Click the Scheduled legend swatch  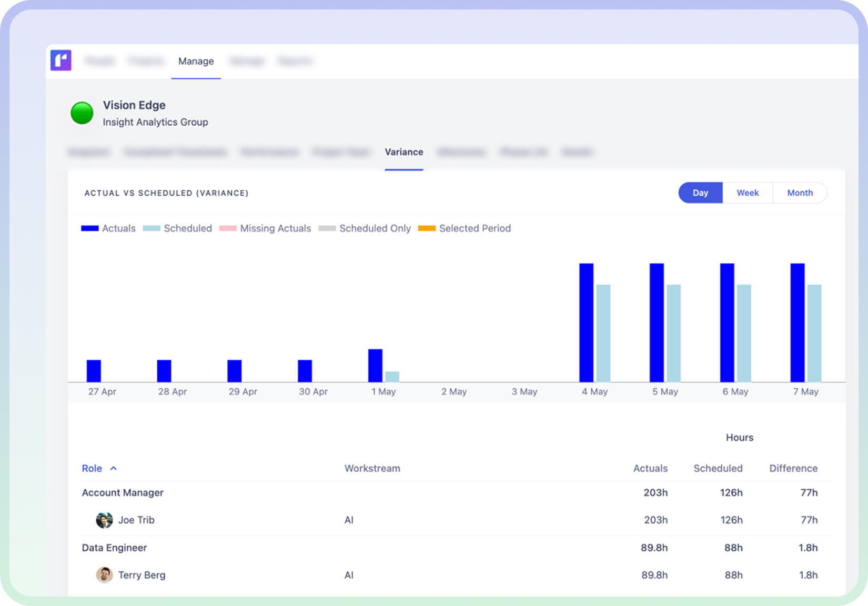(x=152, y=228)
